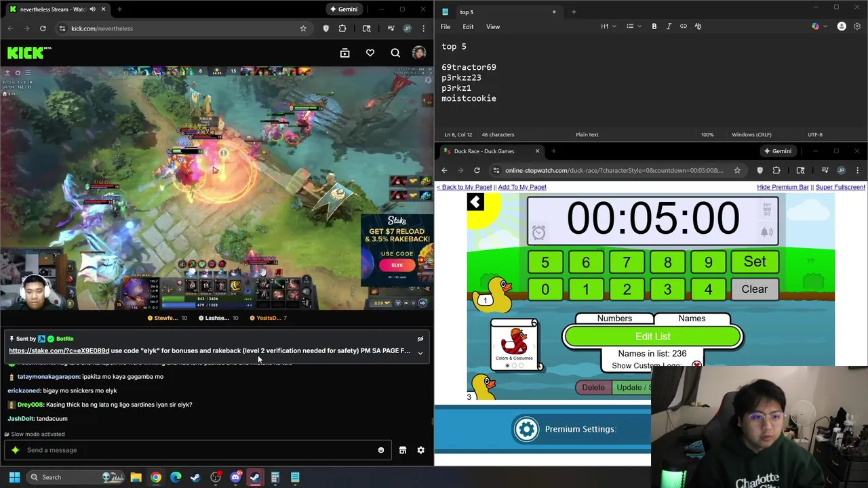Click the Gemini button in Duck Race window
The height and width of the screenshot is (488, 868).
pos(777,151)
